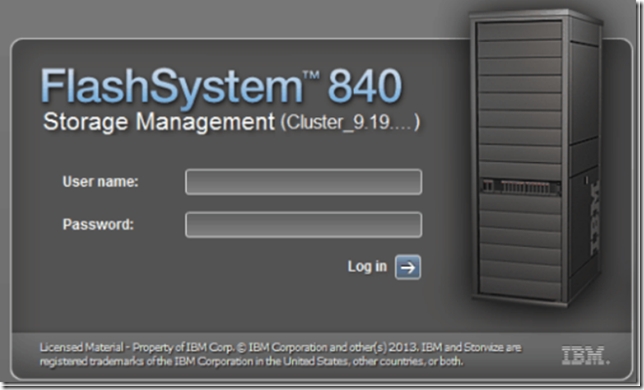Click the server rack illustration

click(x=536, y=159)
